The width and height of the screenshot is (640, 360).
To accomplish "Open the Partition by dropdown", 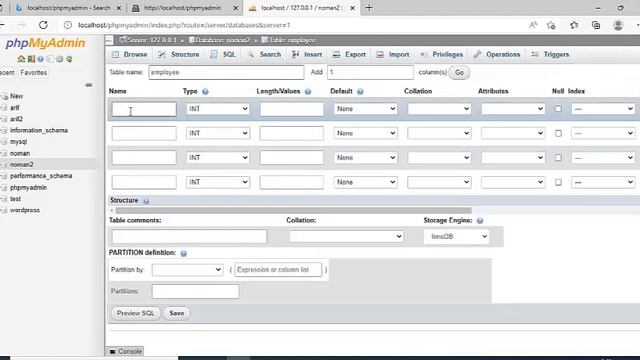I will 187,270.
